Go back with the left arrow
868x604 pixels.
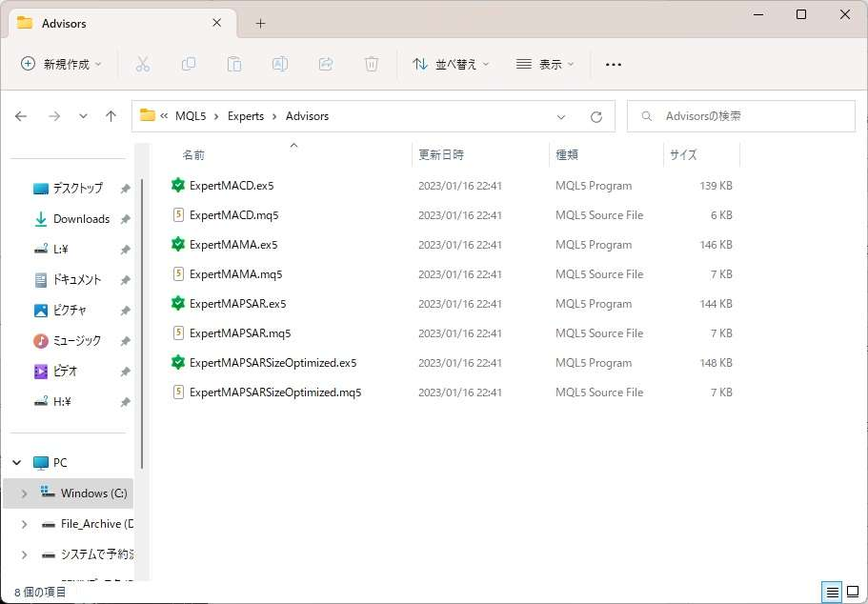(21, 116)
